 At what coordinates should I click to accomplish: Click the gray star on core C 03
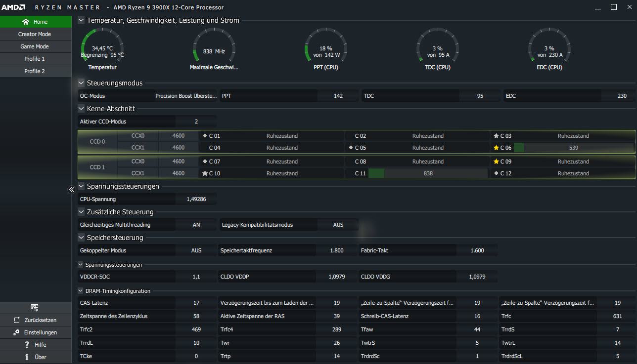tap(496, 136)
